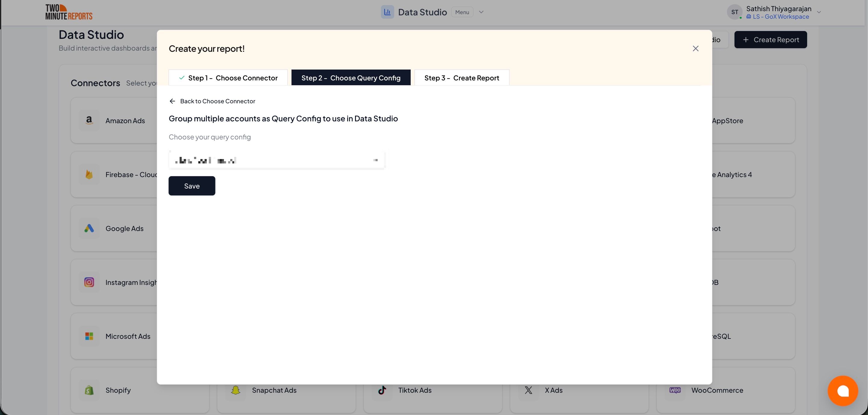The image size is (868, 415).
Task: Select the Tiktok Ads connector icon
Action: click(x=382, y=390)
